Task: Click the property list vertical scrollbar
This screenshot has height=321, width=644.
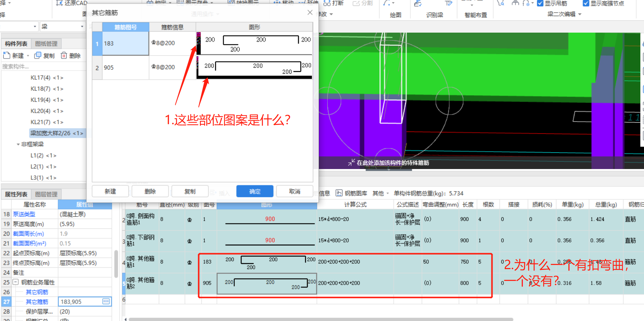Action: click(x=116, y=264)
